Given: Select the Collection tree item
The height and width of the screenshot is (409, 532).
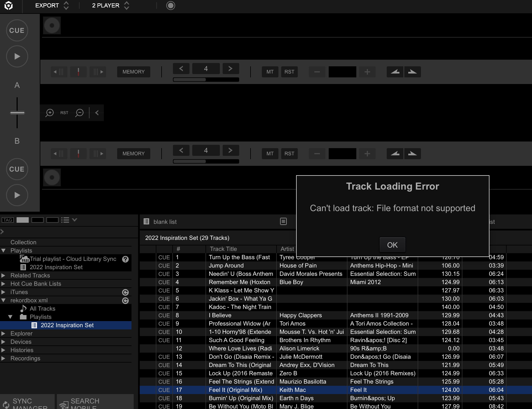Looking at the screenshot, I should 23,242.
